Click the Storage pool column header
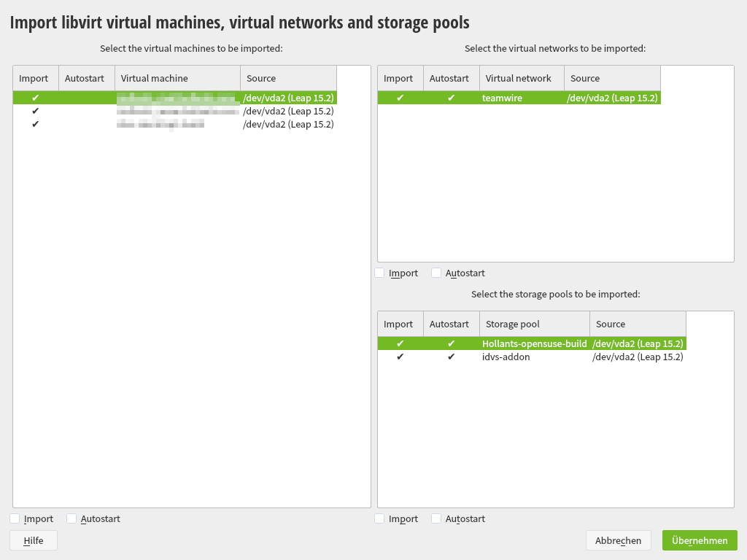 (535, 324)
